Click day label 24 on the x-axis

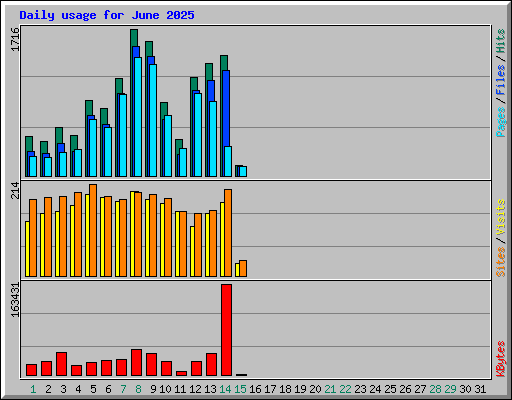coord(375,389)
